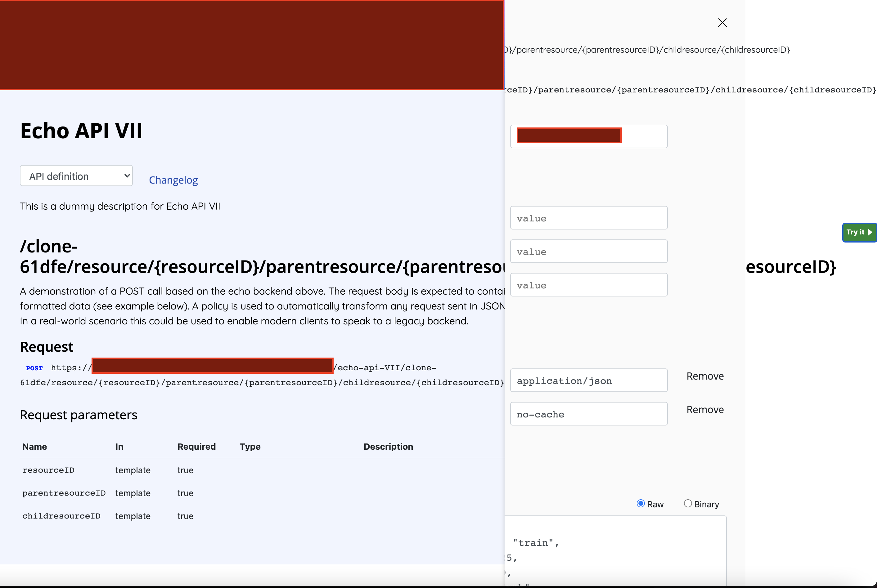The width and height of the screenshot is (877, 588).
Task: Focus the second 'value' parameter field
Action: click(589, 251)
